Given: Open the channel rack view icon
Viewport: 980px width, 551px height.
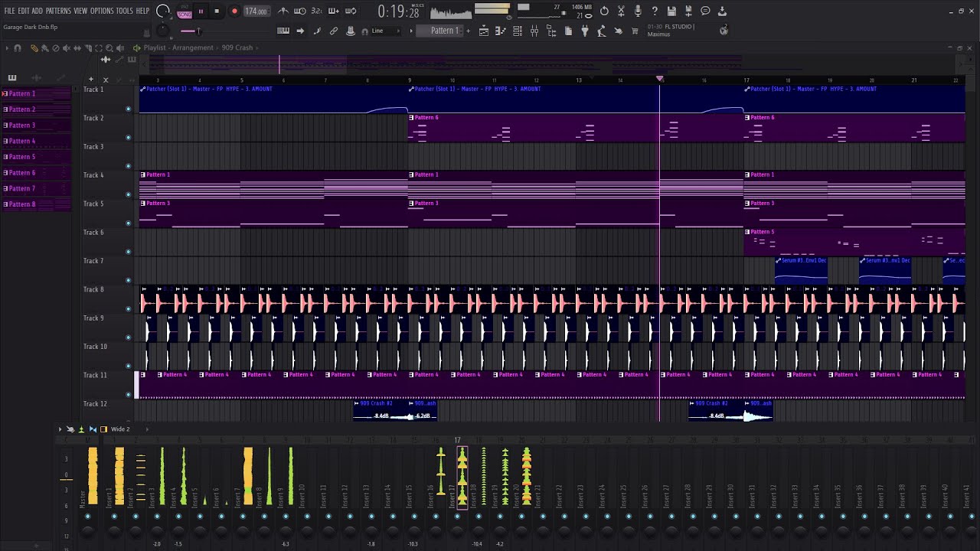Looking at the screenshot, I should (518, 31).
